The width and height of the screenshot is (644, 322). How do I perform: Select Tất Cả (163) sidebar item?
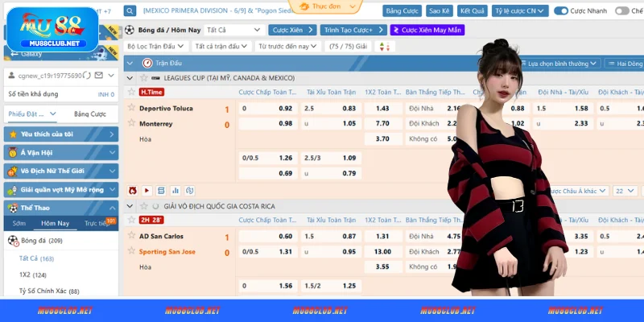pos(36,258)
